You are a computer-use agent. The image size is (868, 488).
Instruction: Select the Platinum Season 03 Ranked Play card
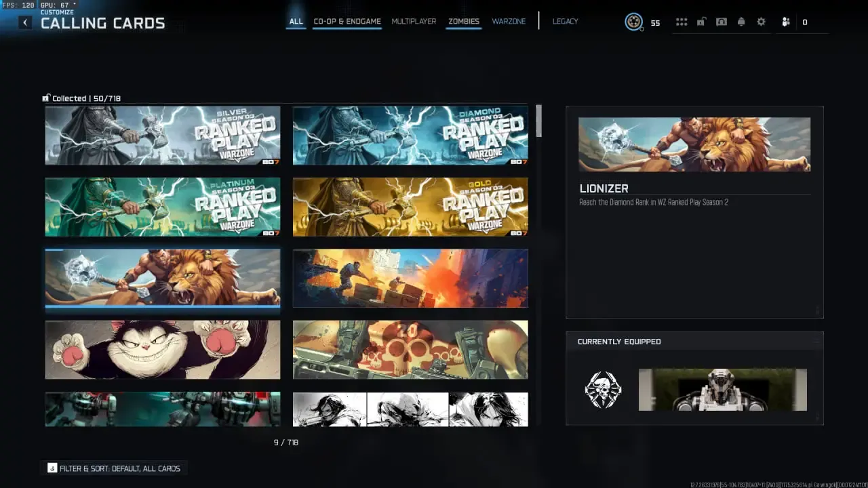click(x=163, y=207)
